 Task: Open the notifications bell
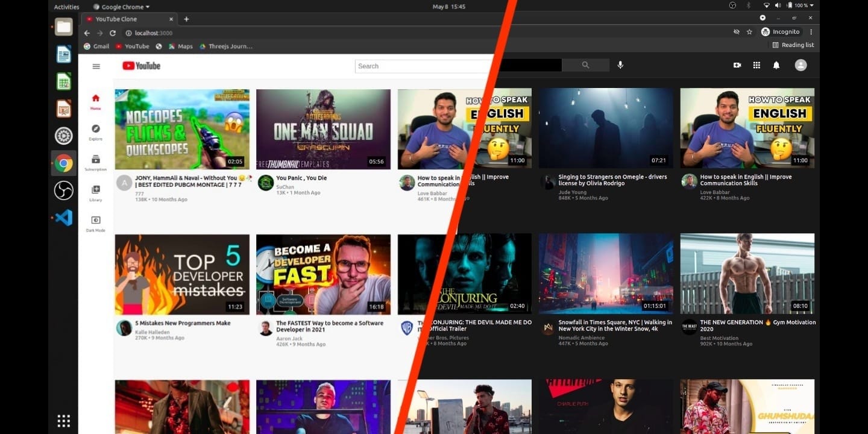[x=776, y=65]
